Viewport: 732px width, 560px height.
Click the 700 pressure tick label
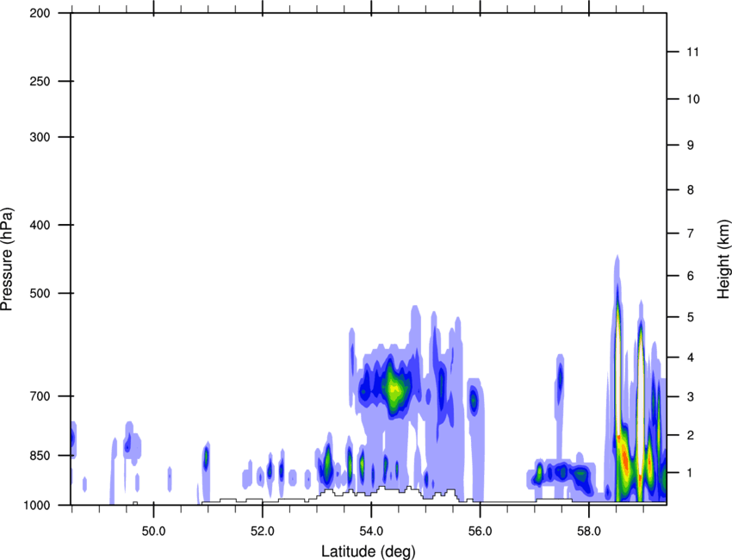(x=40, y=396)
